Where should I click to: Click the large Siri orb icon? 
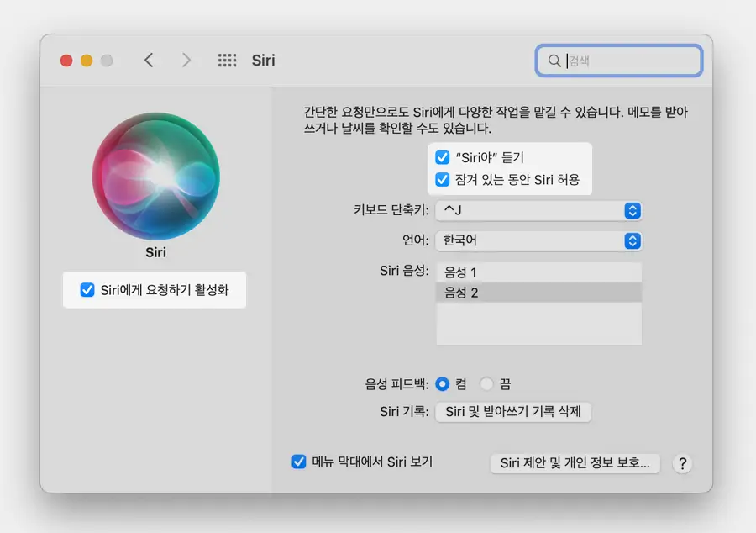(155, 176)
